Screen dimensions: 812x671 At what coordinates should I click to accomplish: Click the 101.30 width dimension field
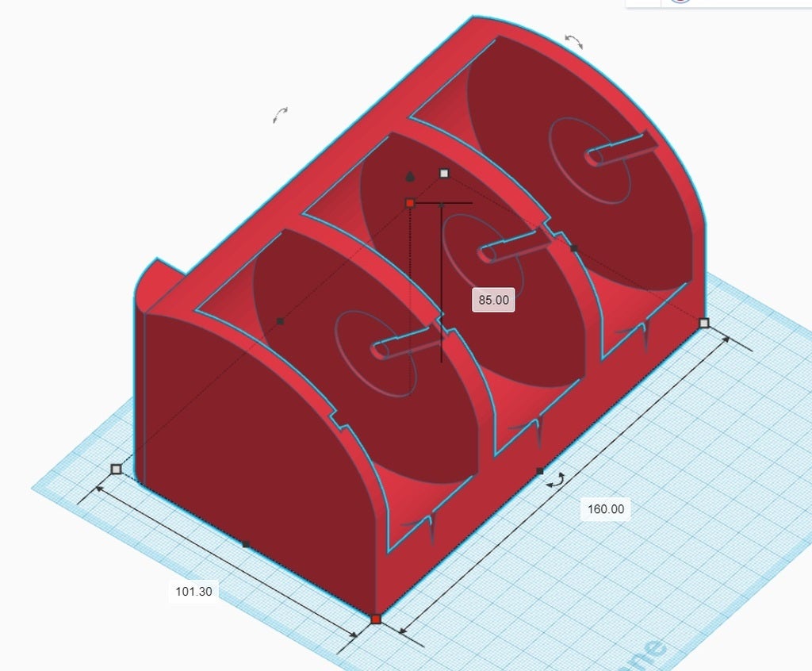(x=193, y=591)
